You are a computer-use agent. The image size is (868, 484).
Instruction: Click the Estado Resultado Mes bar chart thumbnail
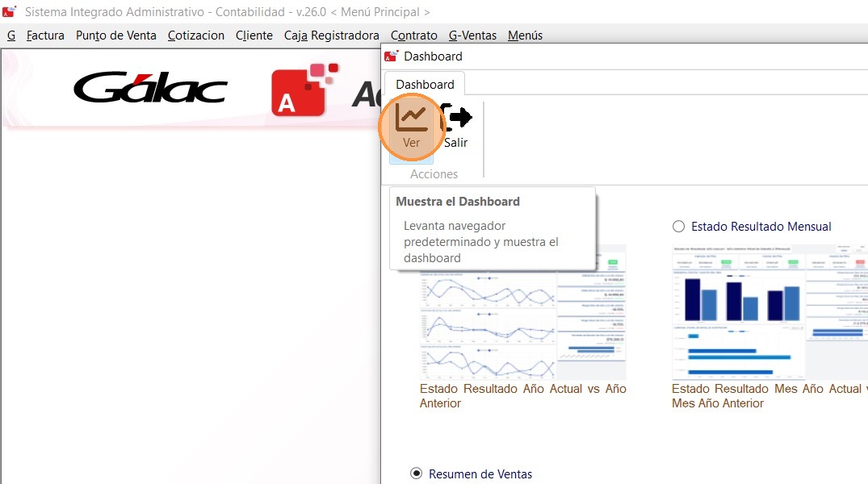[770, 312]
